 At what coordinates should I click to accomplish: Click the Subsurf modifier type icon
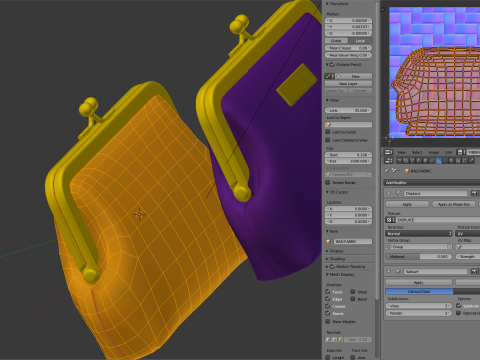click(398, 271)
